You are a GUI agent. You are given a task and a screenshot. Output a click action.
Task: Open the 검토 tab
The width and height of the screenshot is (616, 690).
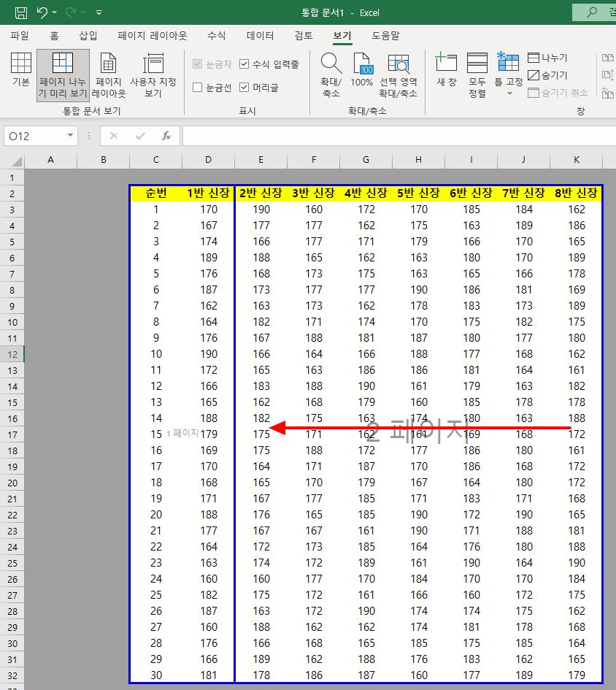[x=304, y=36]
